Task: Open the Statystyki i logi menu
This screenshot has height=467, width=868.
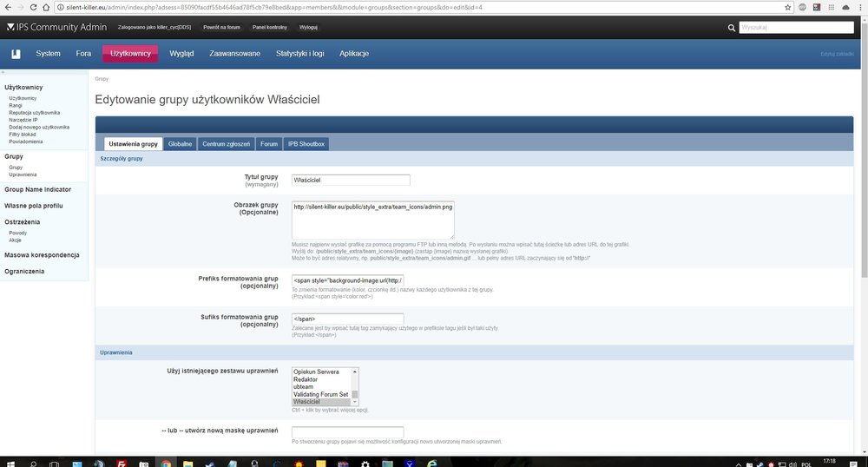Action: [x=300, y=54]
